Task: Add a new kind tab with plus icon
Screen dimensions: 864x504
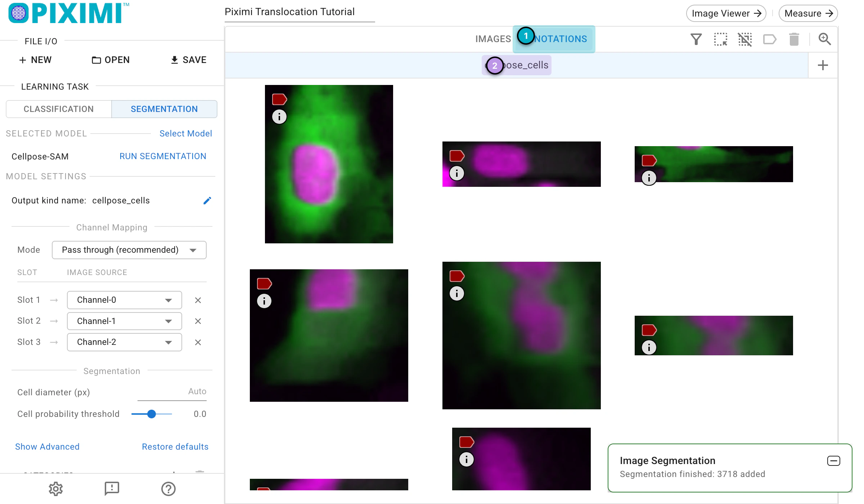Action: (823, 65)
